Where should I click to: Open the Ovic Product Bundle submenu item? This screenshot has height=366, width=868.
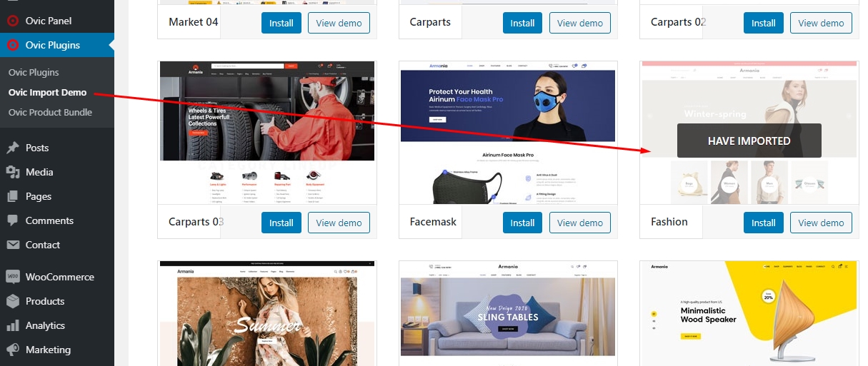(50, 112)
